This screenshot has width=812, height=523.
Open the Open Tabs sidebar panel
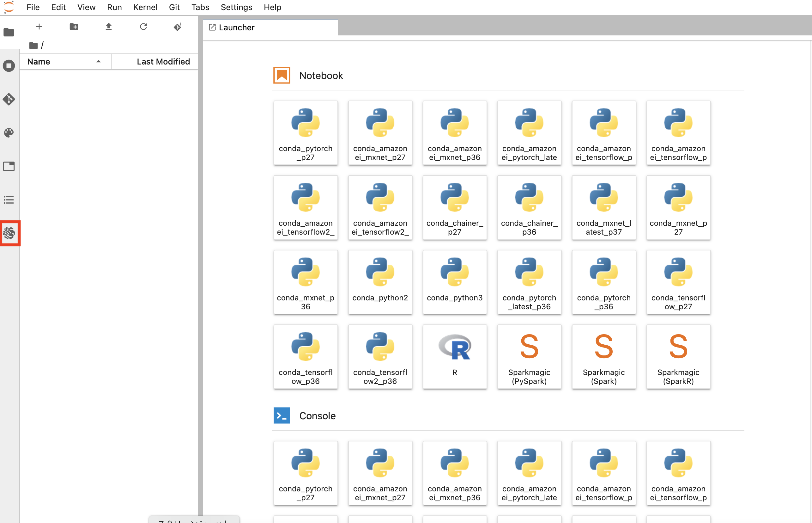(x=9, y=166)
